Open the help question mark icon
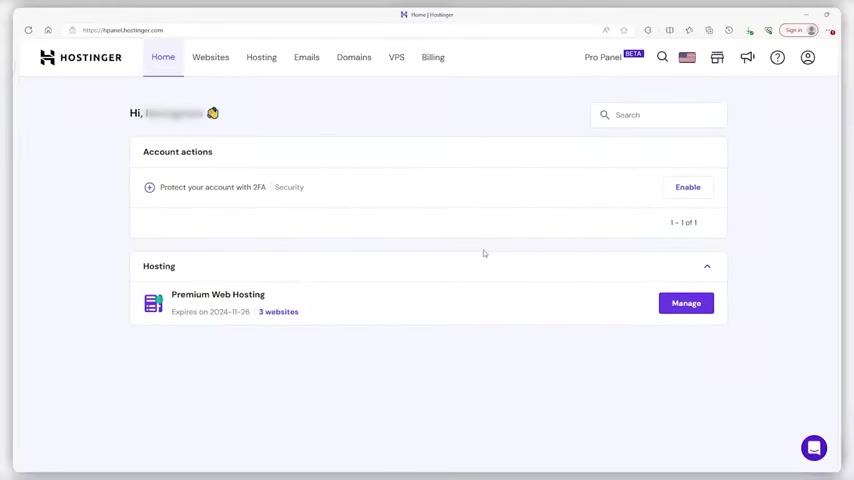Image resolution: width=854 pixels, height=480 pixels. (777, 57)
